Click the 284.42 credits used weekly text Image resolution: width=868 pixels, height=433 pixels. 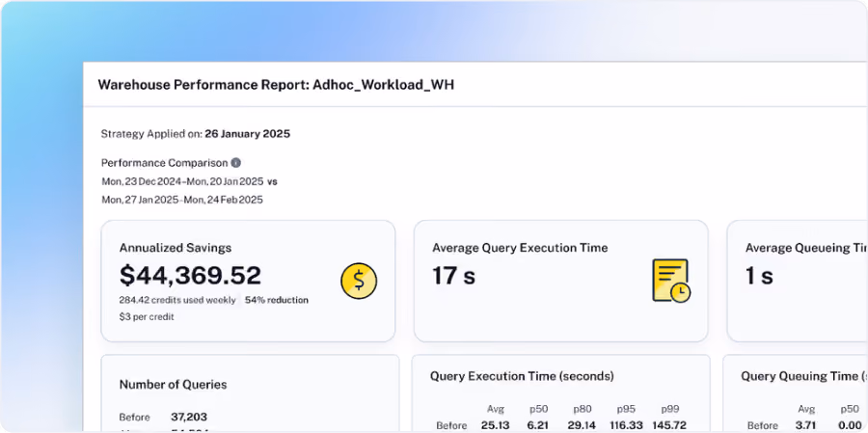[x=177, y=300]
